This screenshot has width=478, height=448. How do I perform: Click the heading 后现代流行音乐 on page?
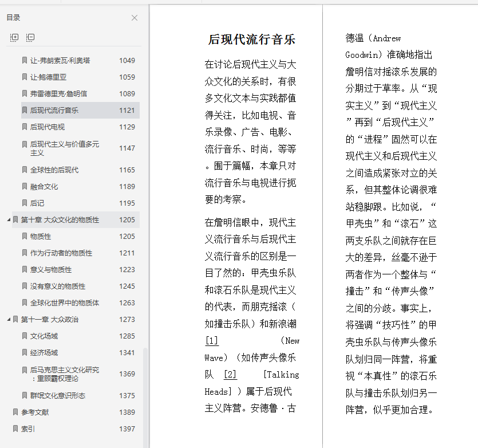(251, 40)
